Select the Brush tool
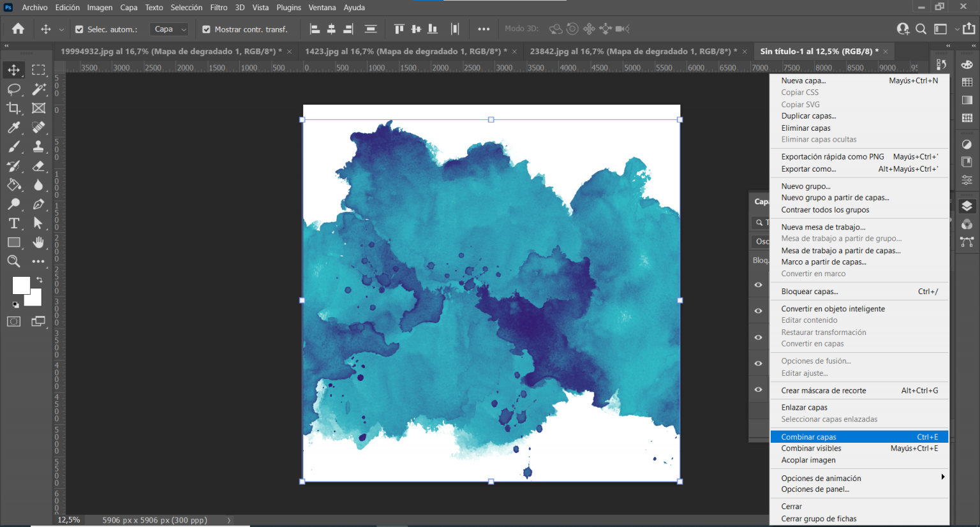Viewport: 980px width, 527px height. coord(13,146)
